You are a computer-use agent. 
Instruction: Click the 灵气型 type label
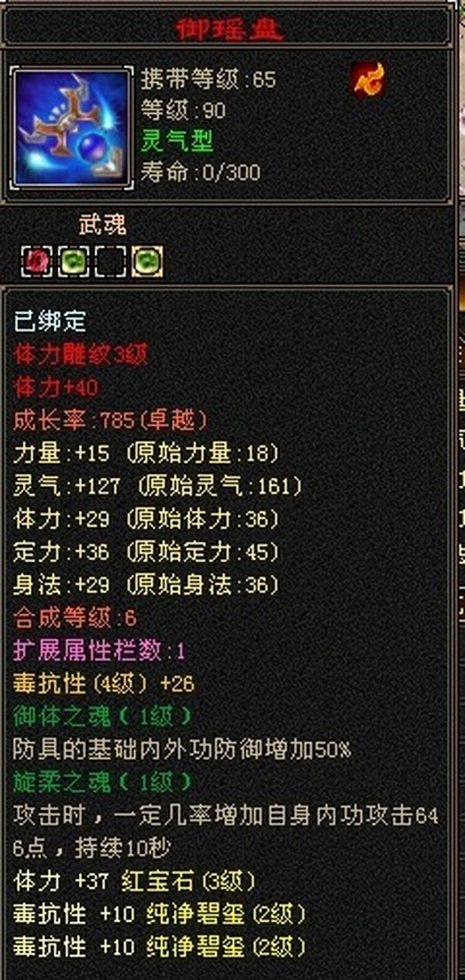point(177,141)
